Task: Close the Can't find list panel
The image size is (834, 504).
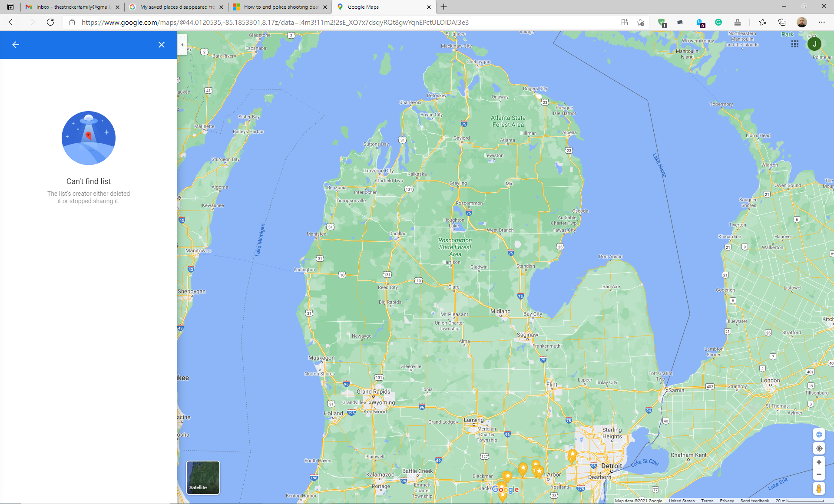Action: pos(162,45)
